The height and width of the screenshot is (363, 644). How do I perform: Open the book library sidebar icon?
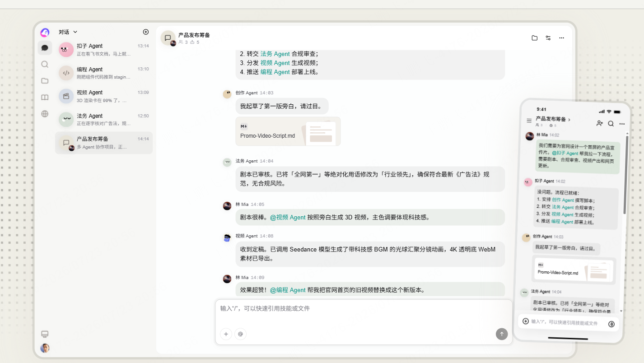45,98
